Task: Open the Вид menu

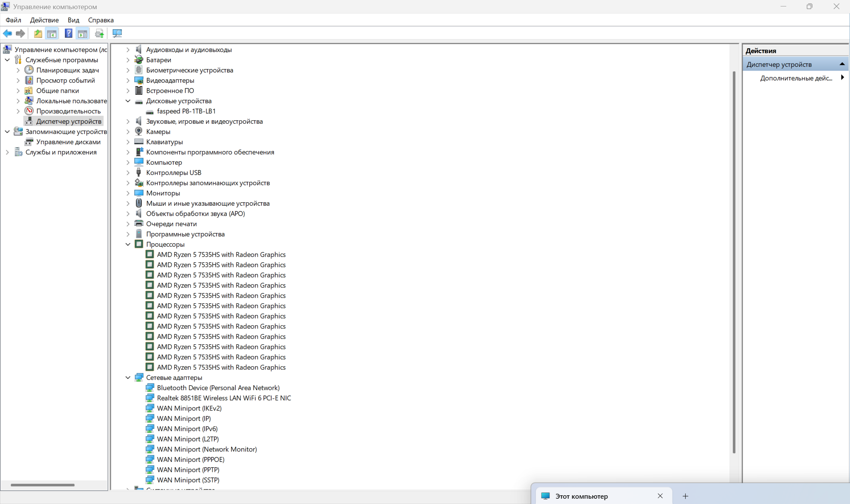Action: tap(73, 20)
